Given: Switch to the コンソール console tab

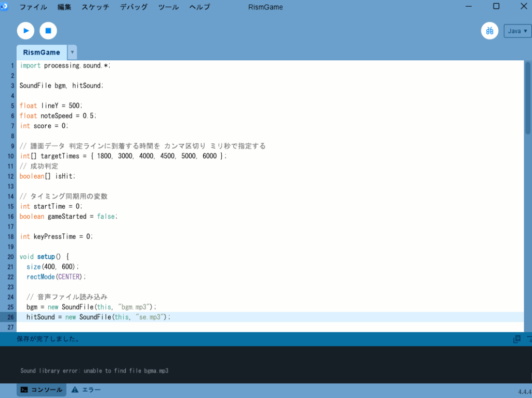Looking at the screenshot, I should pyautogui.click(x=42, y=390).
